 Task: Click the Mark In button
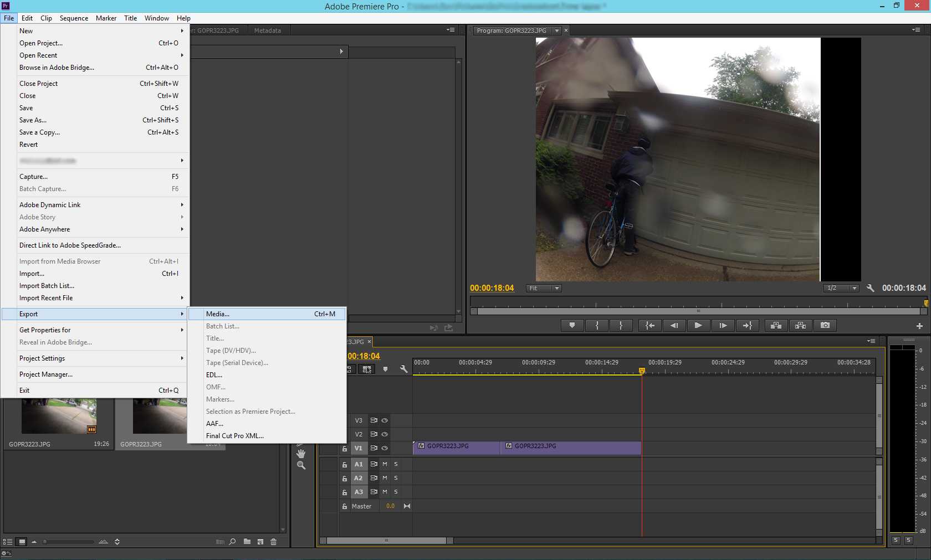pyautogui.click(x=597, y=326)
